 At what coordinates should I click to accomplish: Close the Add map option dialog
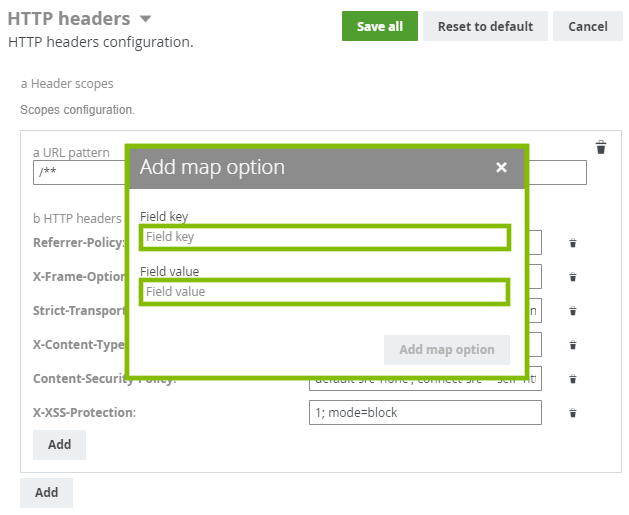[501, 168]
